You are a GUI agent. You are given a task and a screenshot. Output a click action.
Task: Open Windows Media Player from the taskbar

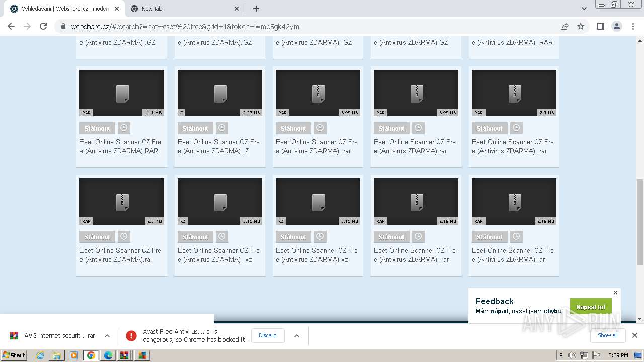(x=74, y=355)
